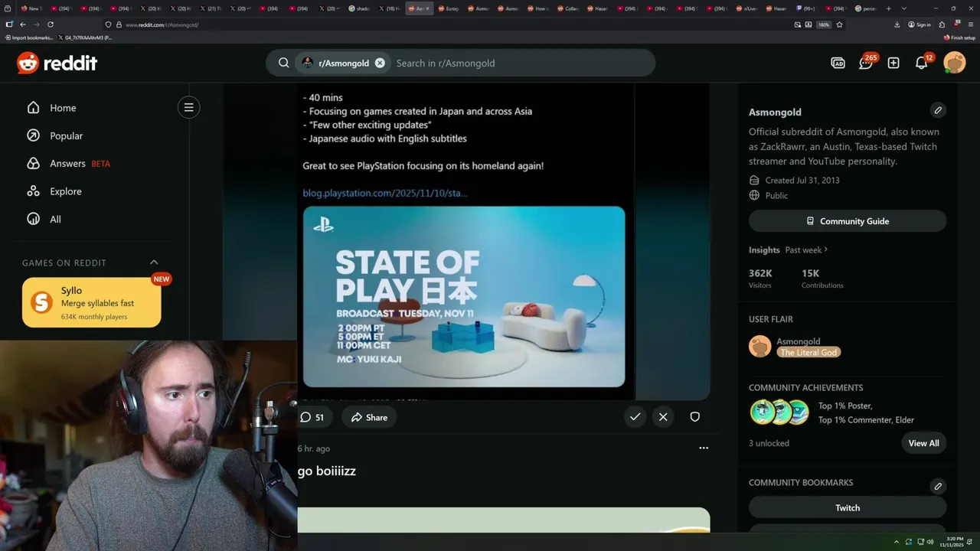Screen dimensions: 980x551
Task: Click the community achievements badges
Action: [779, 412]
